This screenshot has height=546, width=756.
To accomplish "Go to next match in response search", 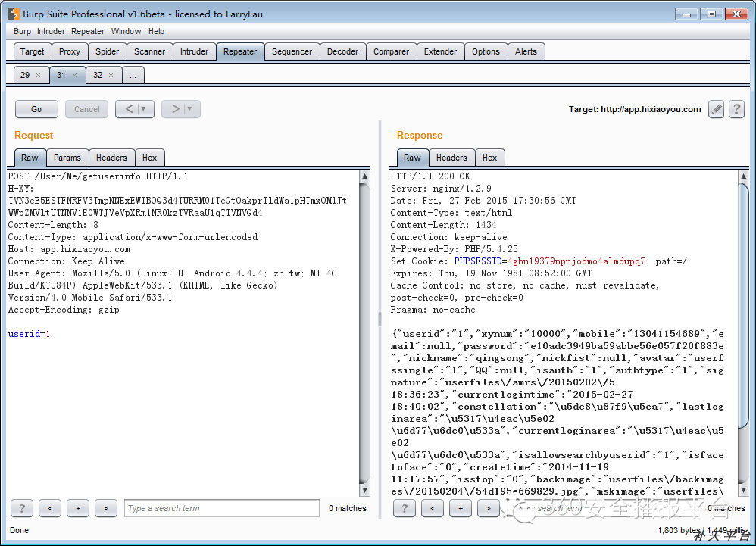I will (489, 508).
